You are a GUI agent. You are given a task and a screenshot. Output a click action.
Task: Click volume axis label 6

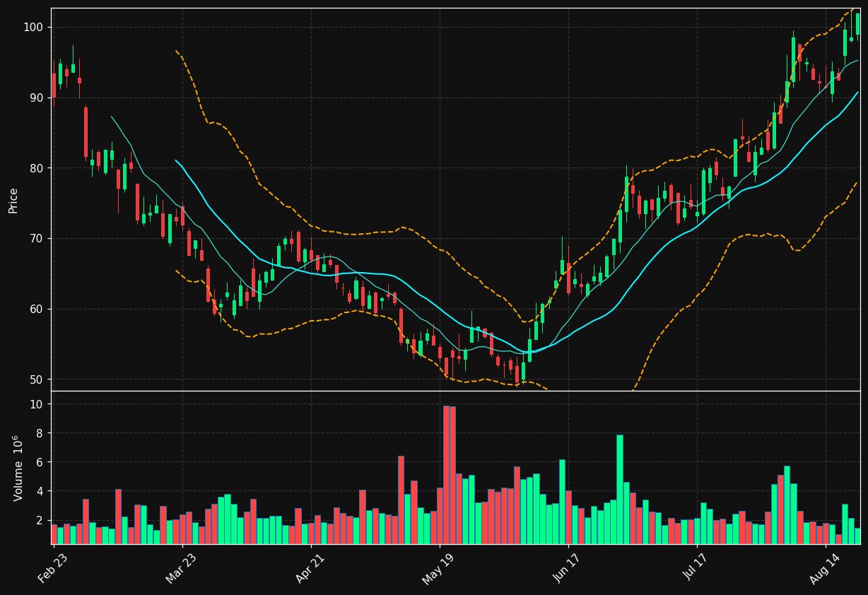(40, 462)
